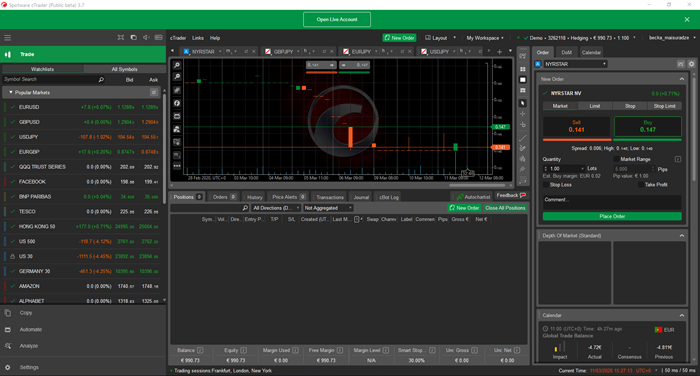Collapse the New Order section

point(682,79)
